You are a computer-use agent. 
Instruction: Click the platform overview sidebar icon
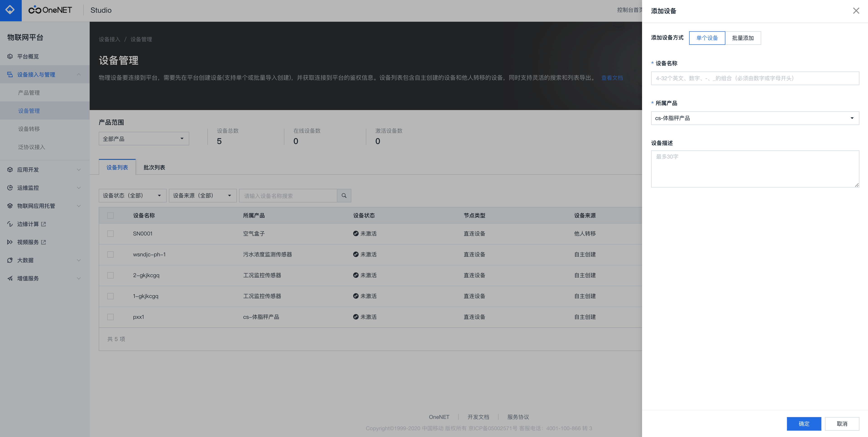tap(10, 57)
